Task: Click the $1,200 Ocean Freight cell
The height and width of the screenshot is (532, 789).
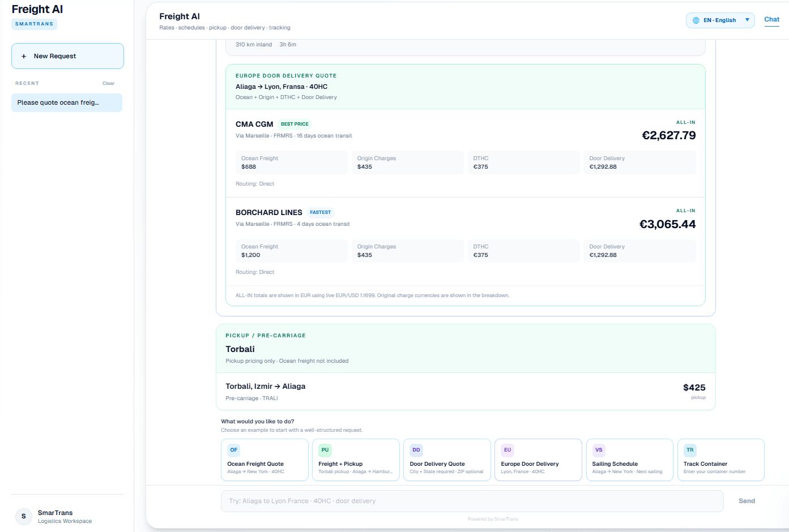Action: coord(292,251)
